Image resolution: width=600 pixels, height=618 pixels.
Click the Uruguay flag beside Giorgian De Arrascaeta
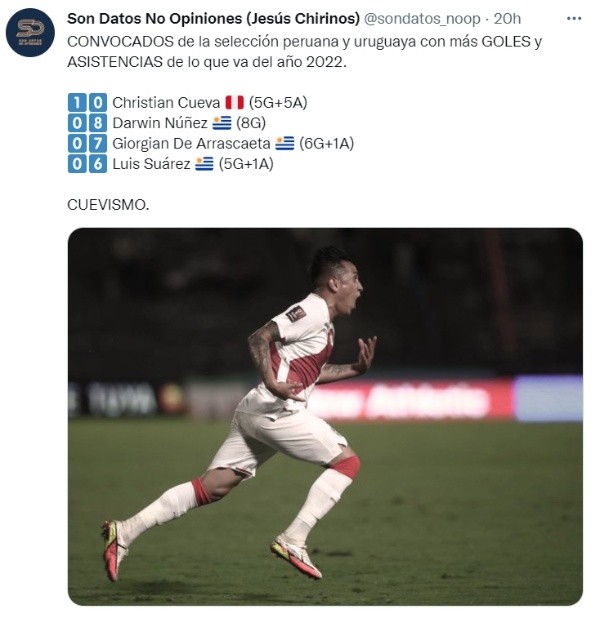point(285,143)
